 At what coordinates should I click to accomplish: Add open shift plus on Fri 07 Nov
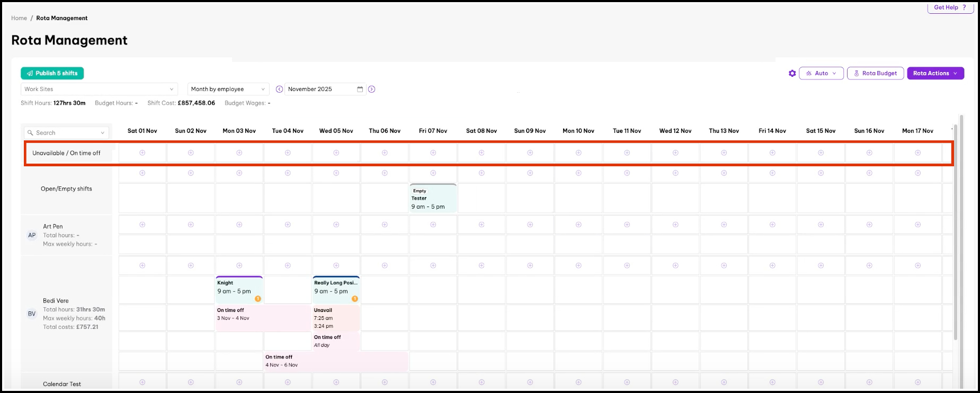tap(433, 173)
